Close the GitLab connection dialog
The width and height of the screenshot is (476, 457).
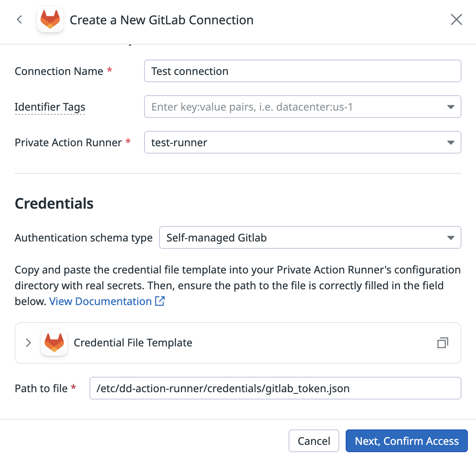456,20
